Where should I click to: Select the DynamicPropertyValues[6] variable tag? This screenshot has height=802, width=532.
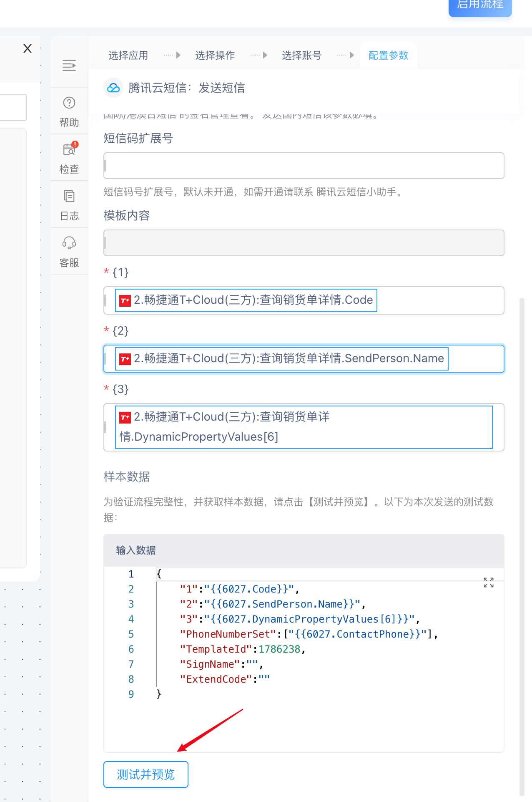[x=304, y=427]
